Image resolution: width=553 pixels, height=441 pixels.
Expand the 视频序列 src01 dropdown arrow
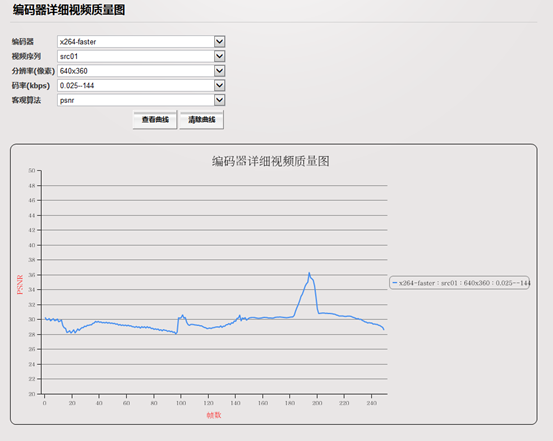219,56
